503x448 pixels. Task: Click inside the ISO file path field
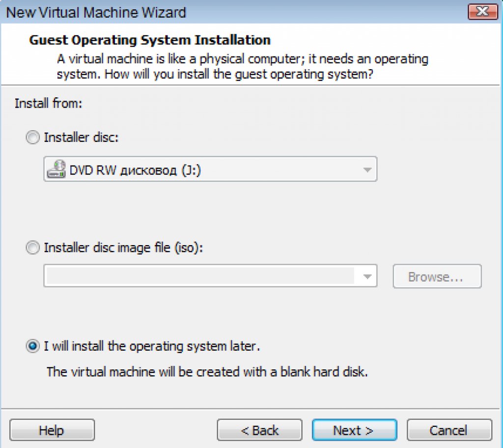(x=199, y=277)
